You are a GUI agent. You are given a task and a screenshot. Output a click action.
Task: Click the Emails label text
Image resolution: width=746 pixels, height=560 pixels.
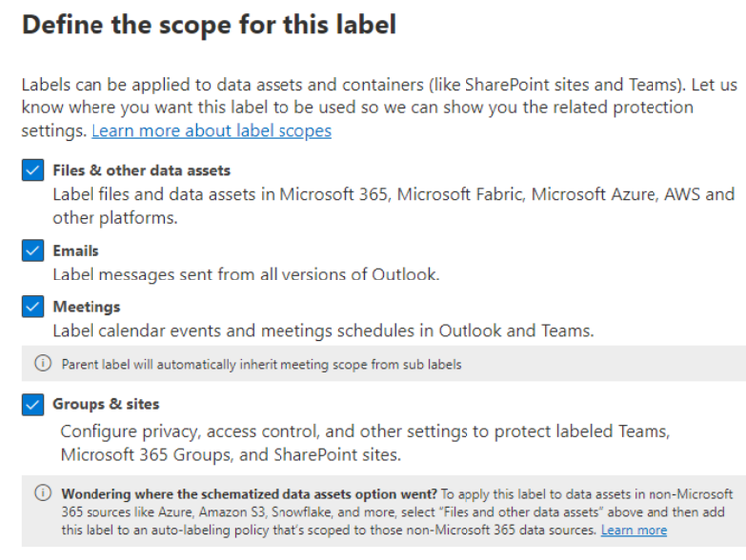coord(76,251)
